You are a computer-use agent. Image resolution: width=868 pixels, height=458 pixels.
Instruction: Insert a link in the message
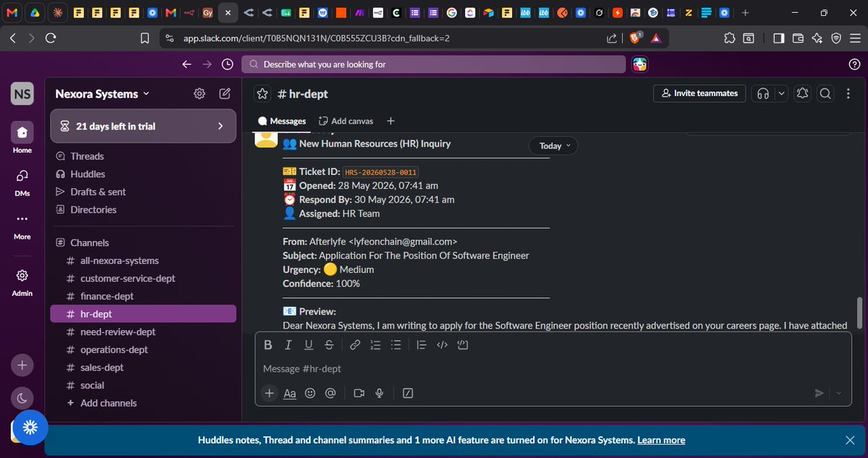pyautogui.click(x=355, y=345)
